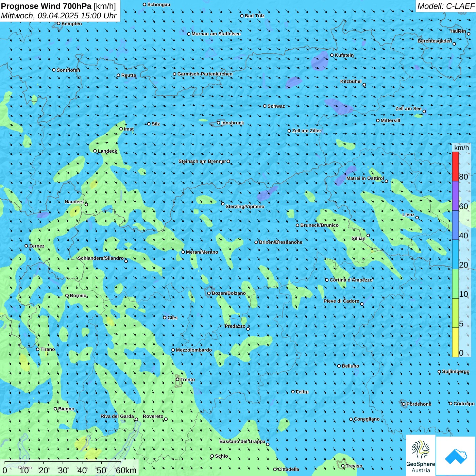Screen dimensions: 476x476
Task: Click the Bad Tölz label
Action: pyautogui.click(x=254, y=16)
